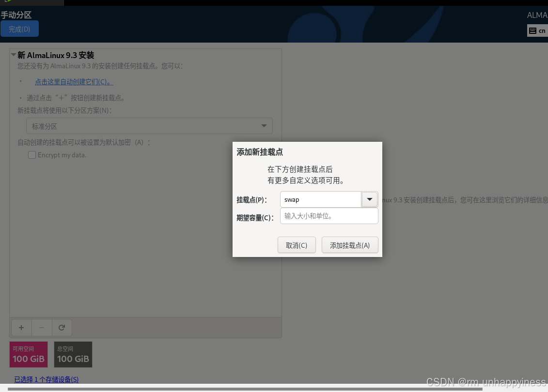This screenshot has height=392, width=548.
Task: Click the plus icon to add mount point
Action: click(21, 328)
